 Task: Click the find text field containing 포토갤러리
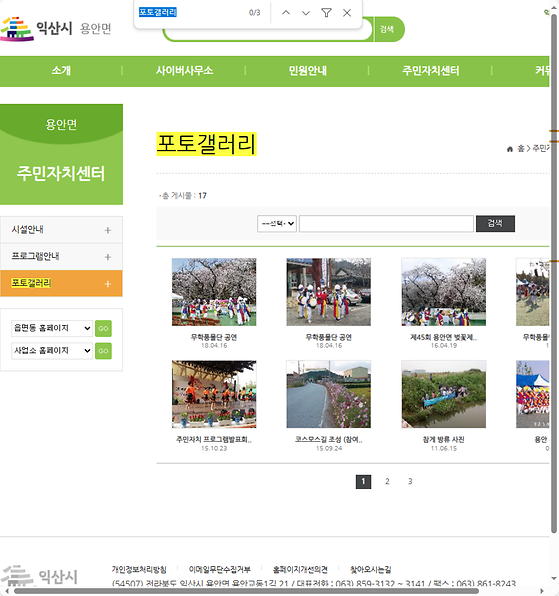190,13
